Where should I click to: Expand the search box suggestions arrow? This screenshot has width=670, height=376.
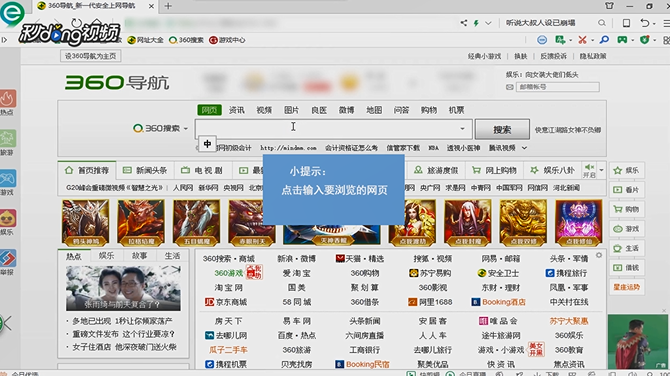tap(462, 129)
